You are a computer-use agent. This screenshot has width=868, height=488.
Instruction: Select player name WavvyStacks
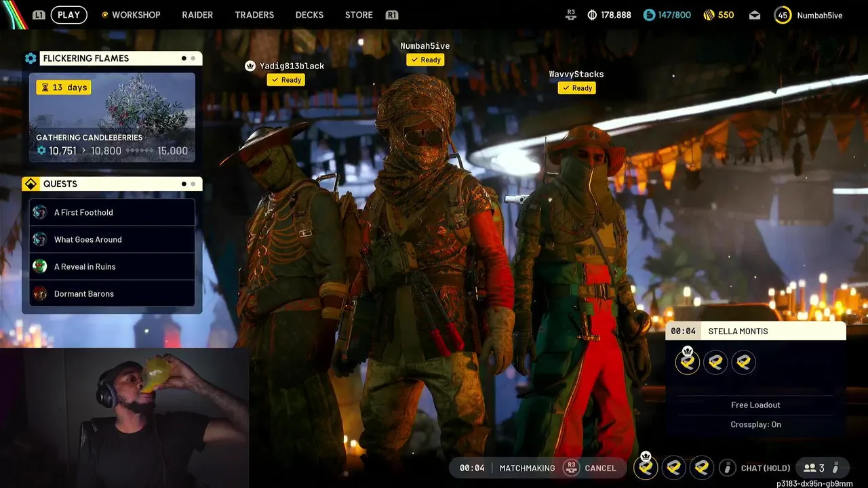point(576,74)
